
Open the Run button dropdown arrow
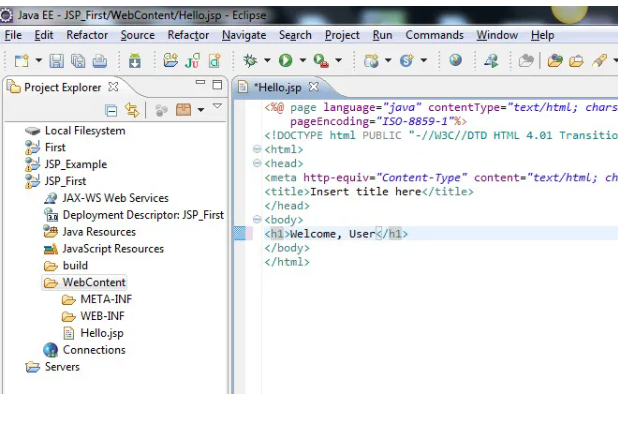click(302, 62)
